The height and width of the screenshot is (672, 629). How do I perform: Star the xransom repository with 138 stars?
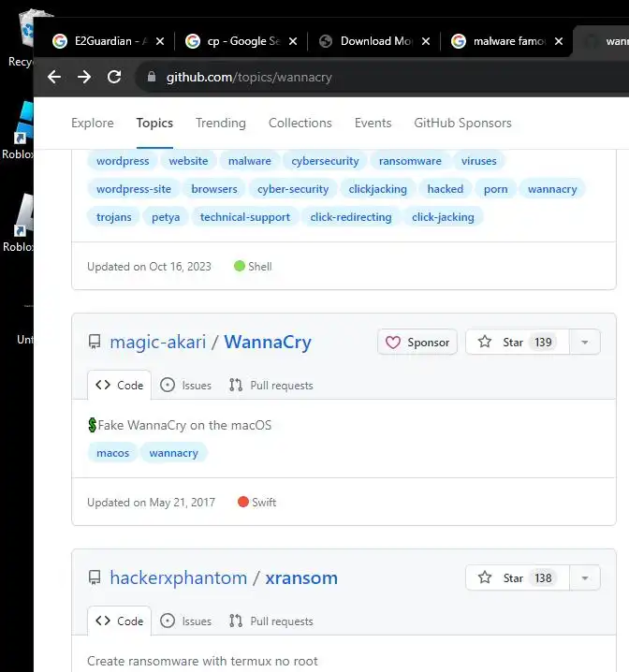point(518,577)
